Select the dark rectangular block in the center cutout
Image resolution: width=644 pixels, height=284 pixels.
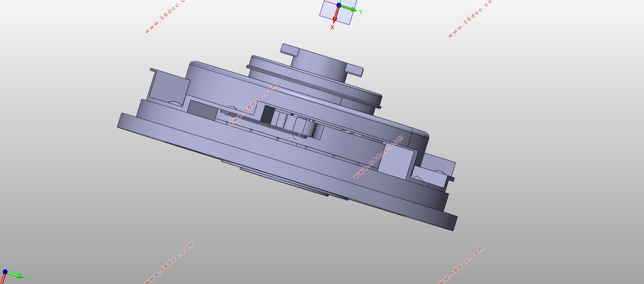point(267,114)
